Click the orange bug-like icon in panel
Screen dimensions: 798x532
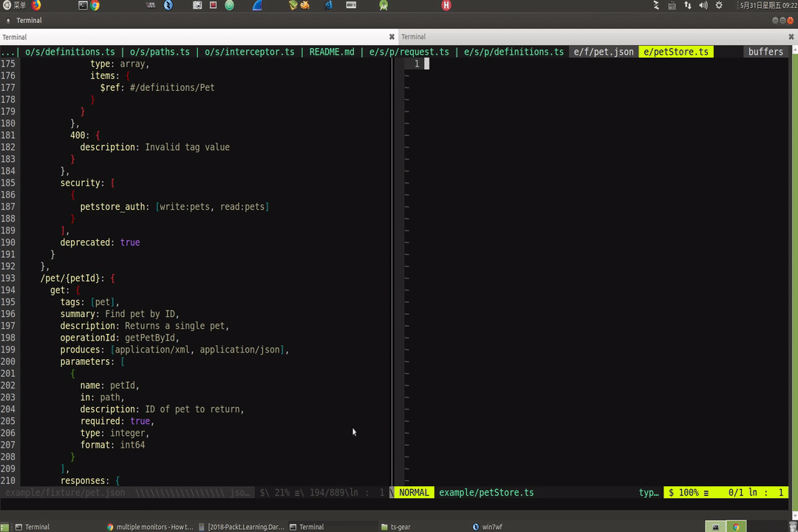point(305,5)
